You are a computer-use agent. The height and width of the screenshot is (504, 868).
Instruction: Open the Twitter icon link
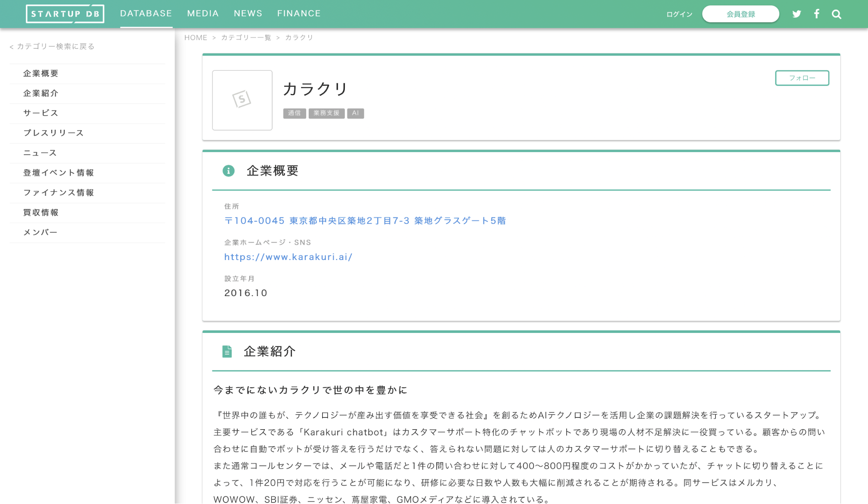pyautogui.click(x=796, y=14)
